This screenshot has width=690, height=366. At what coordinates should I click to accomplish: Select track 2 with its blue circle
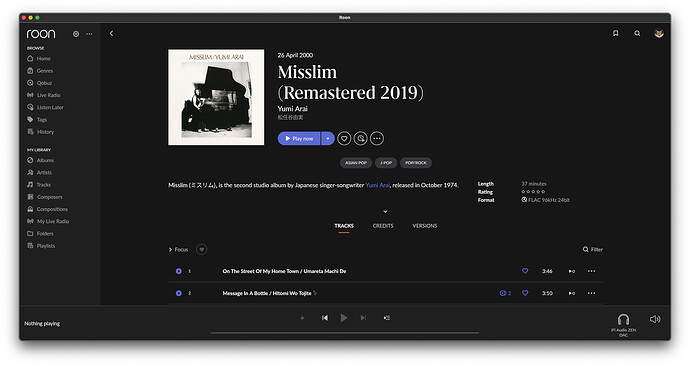(x=179, y=293)
